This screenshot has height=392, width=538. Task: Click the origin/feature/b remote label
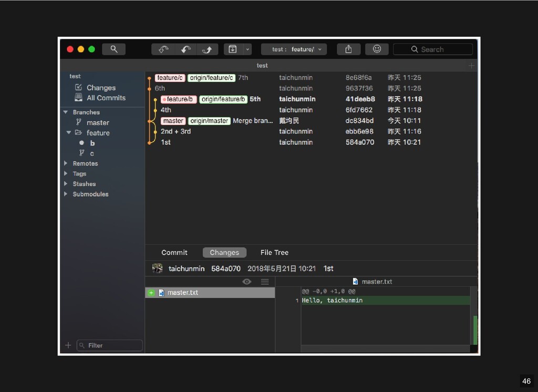[223, 99]
